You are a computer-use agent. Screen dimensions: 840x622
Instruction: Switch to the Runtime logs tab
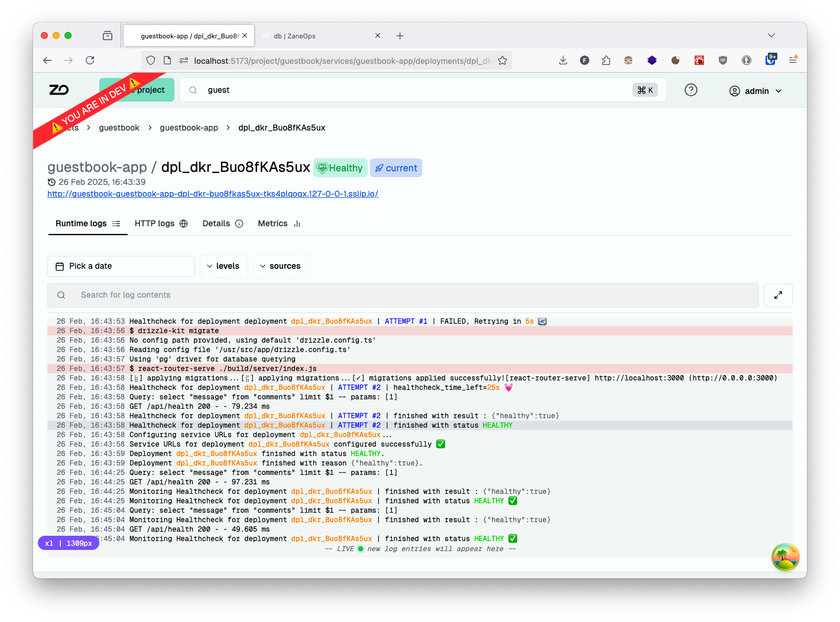coord(88,223)
